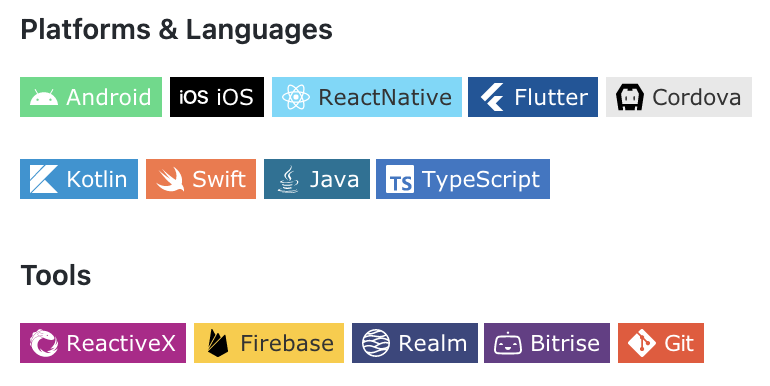Click the Android robot icon

coord(44,97)
